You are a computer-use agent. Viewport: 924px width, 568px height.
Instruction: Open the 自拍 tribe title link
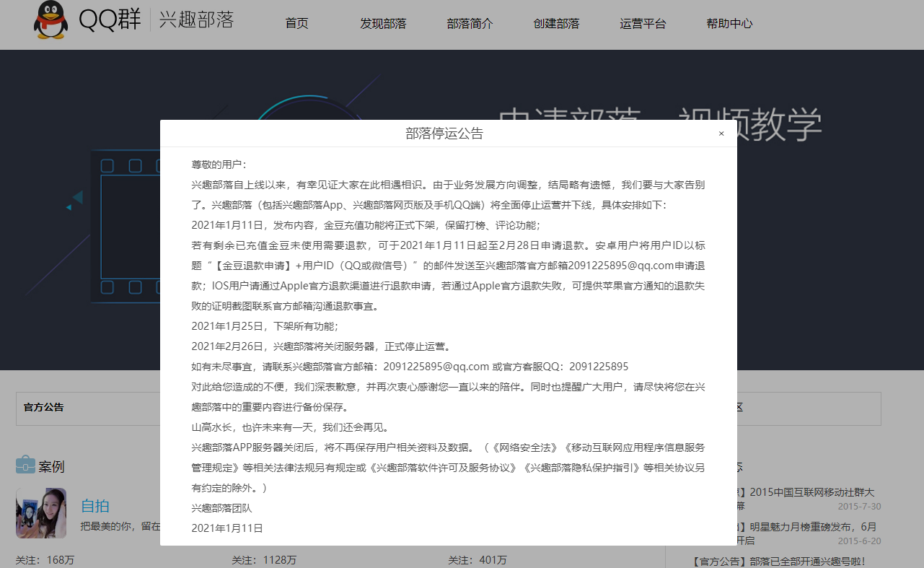pyautogui.click(x=95, y=505)
